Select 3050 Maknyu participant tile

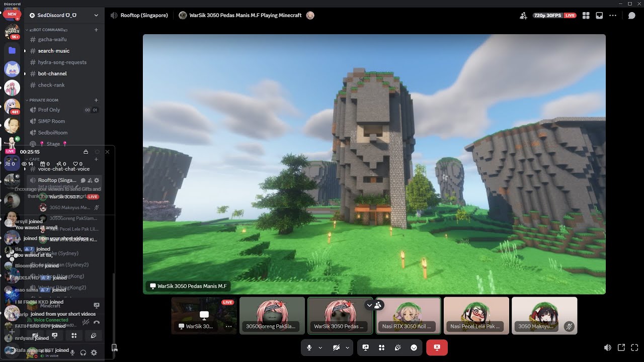[544, 316]
